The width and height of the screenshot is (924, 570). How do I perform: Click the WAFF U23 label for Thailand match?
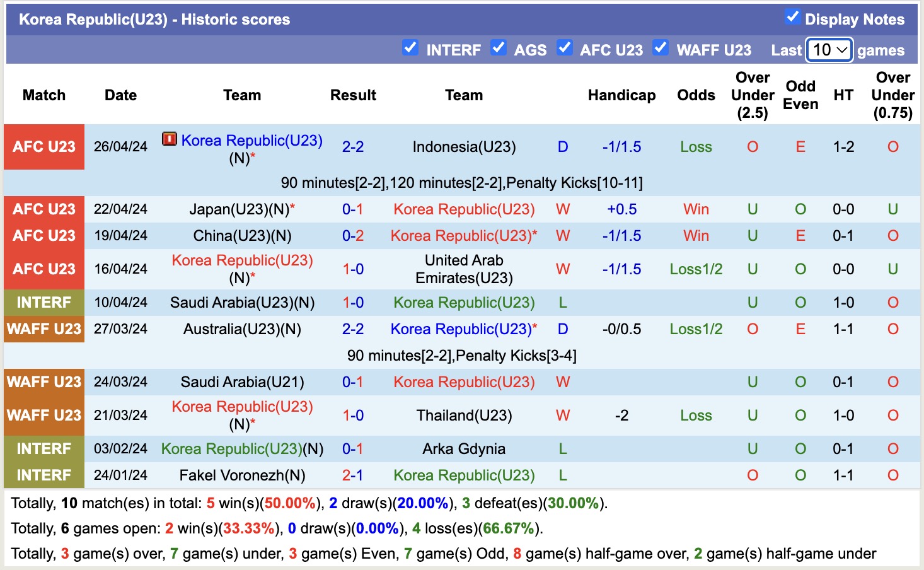click(x=44, y=416)
